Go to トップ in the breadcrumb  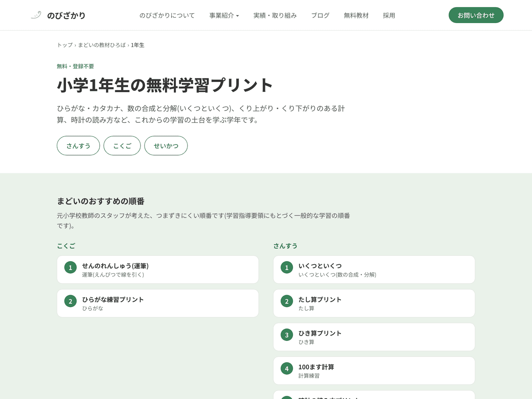65,45
